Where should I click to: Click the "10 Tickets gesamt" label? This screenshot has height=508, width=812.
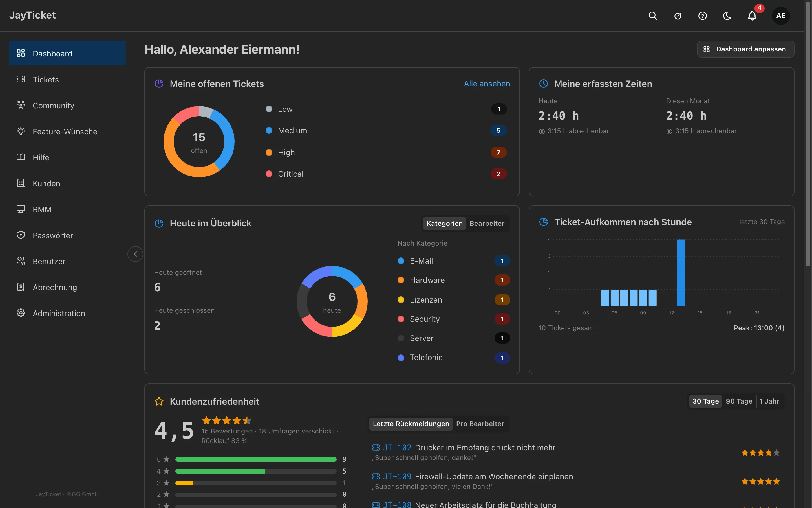point(567,328)
